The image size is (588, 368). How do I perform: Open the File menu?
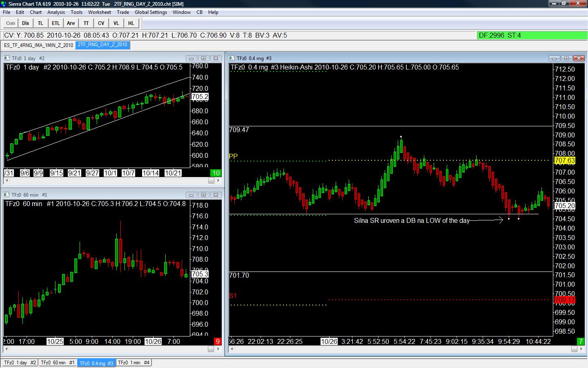(x=7, y=12)
